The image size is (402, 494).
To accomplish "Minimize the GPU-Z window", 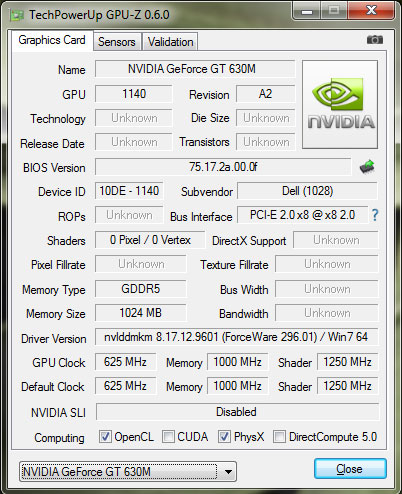I will 307,11.
